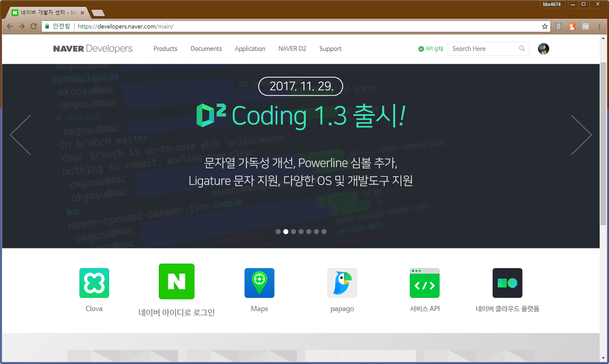Image resolution: width=609 pixels, height=364 pixels.
Task: Open the Service API code icon
Action: 424,283
